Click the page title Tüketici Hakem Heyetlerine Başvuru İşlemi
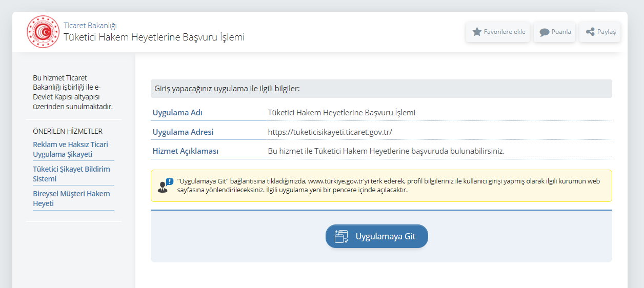The width and height of the screenshot is (644, 288). pyautogui.click(x=154, y=37)
